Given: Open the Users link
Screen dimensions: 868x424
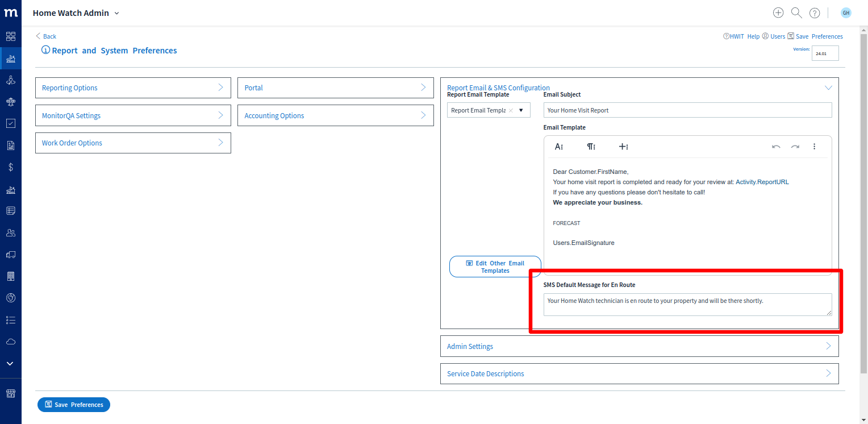Looking at the screenshot, I should tap(774, 36).
